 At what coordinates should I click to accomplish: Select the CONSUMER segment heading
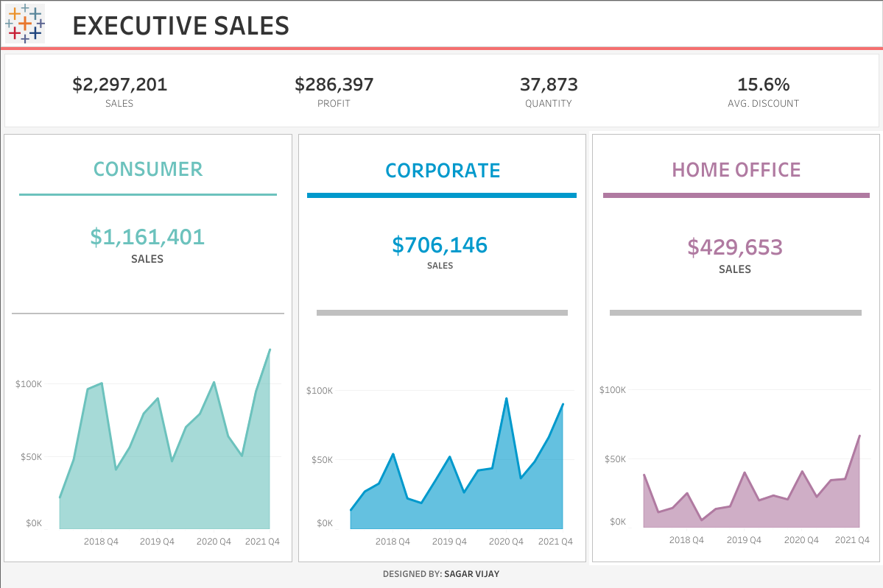pos(148,169)
